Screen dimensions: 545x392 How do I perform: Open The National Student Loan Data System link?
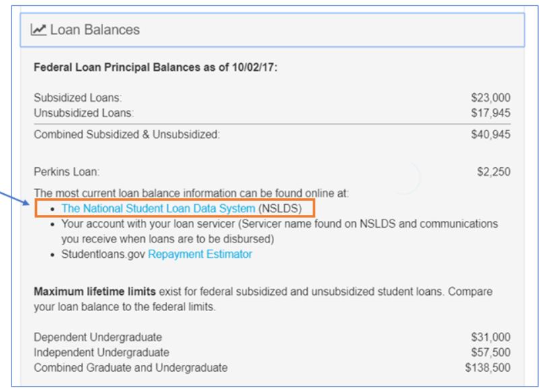point(158,209)
